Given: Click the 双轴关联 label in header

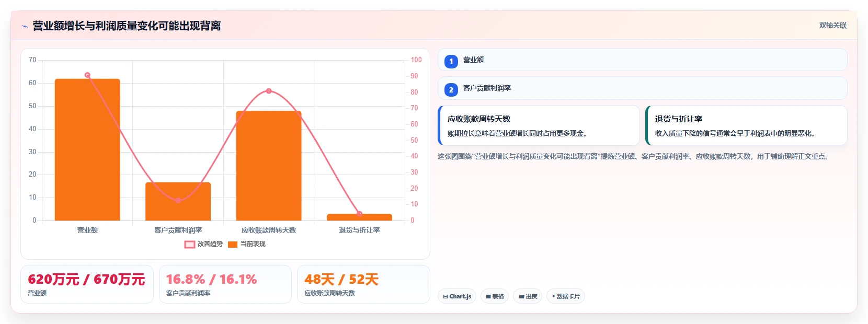Looking at the screenshot, I should point(832,26).
